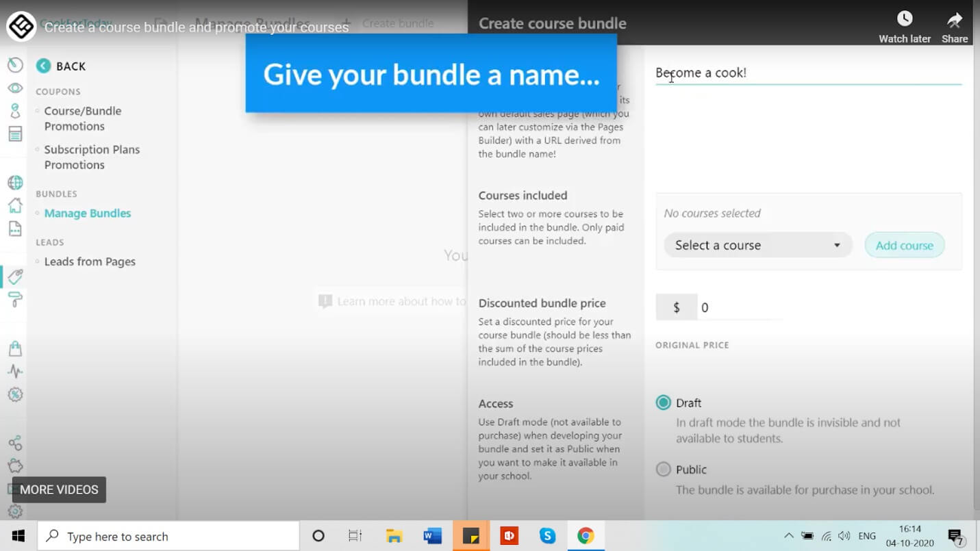Viewport: 980px width, 551px height.
Task: Select the Public access radio button
Action: pyautogui.click(x=663, y=469)
